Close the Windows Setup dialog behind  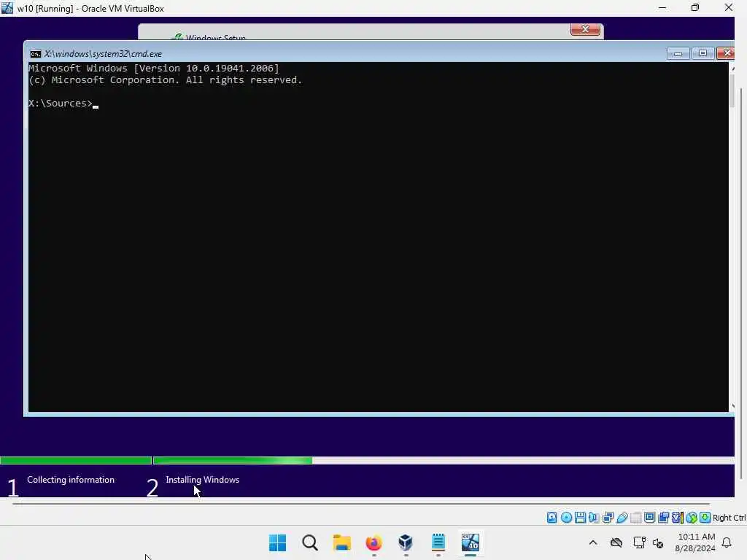585,29
